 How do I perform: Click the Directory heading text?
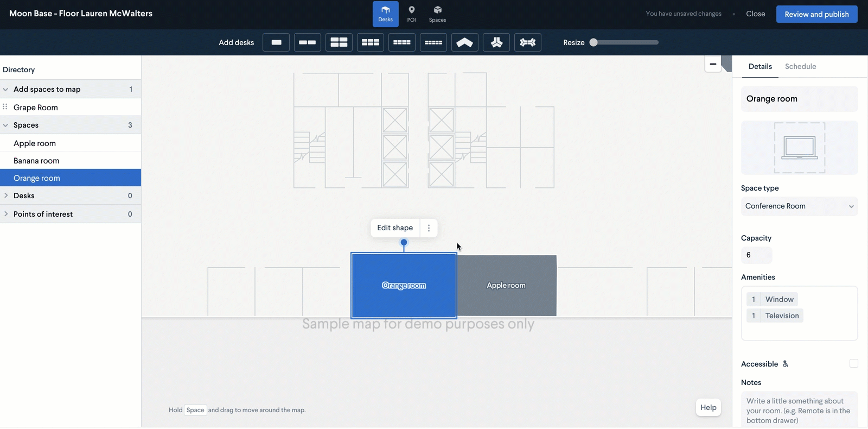pyautogui.click(x=19, y=70)
